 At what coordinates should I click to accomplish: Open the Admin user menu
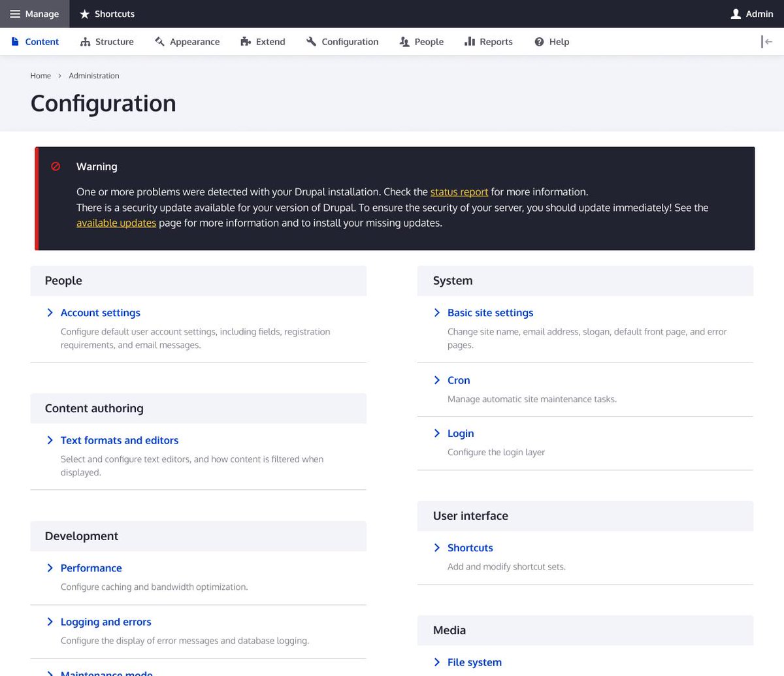(752, 14)
